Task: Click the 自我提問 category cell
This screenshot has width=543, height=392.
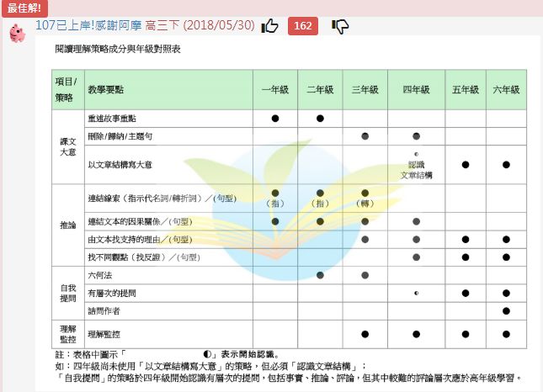Action: [68, 293]
